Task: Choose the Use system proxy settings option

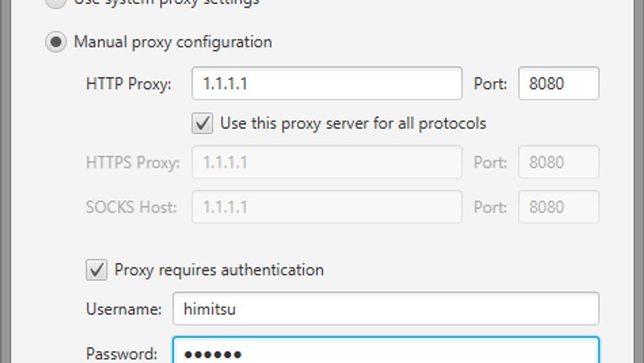Action: click(x=55, y=2)
